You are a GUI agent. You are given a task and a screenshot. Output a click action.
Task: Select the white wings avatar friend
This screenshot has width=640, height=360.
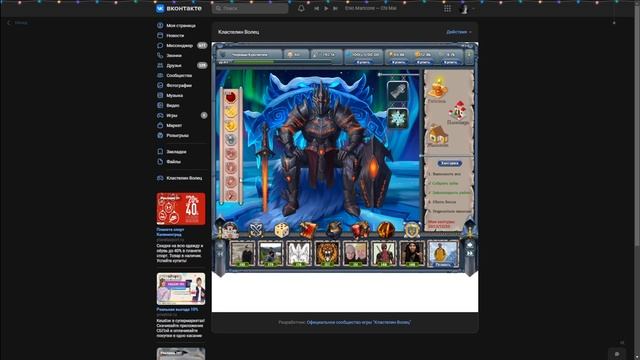click(299, 253)
